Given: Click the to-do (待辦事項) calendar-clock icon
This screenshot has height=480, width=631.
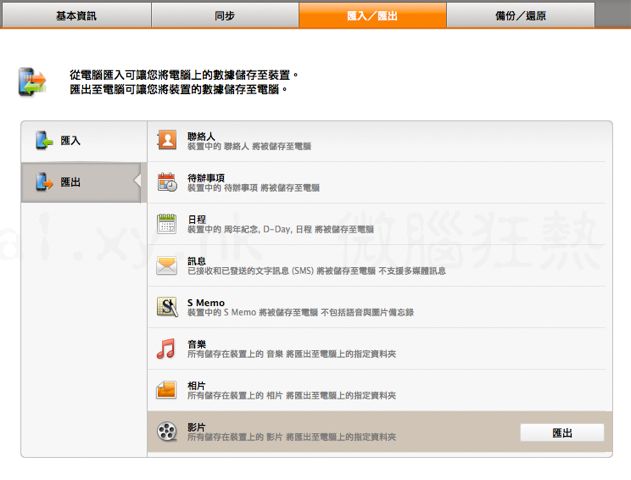Looking at the screenshot, I should pyautogui.click(x=166, y=182).
